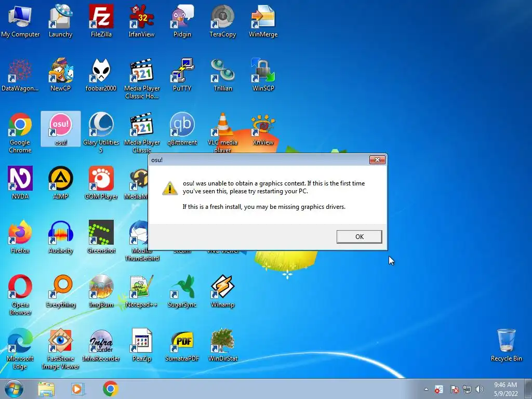
Task: Select the Audacity desktop shortcut
Action: [60, 237]
